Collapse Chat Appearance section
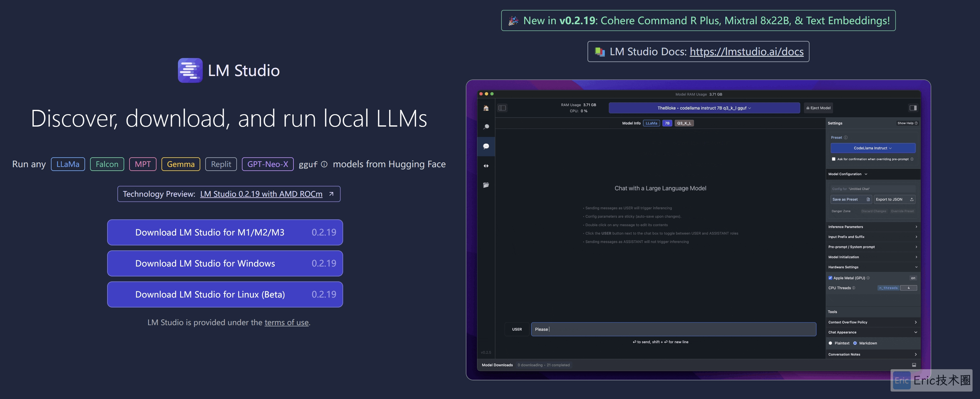This screenshot has height=399, width=980. [x=873, y=332]
